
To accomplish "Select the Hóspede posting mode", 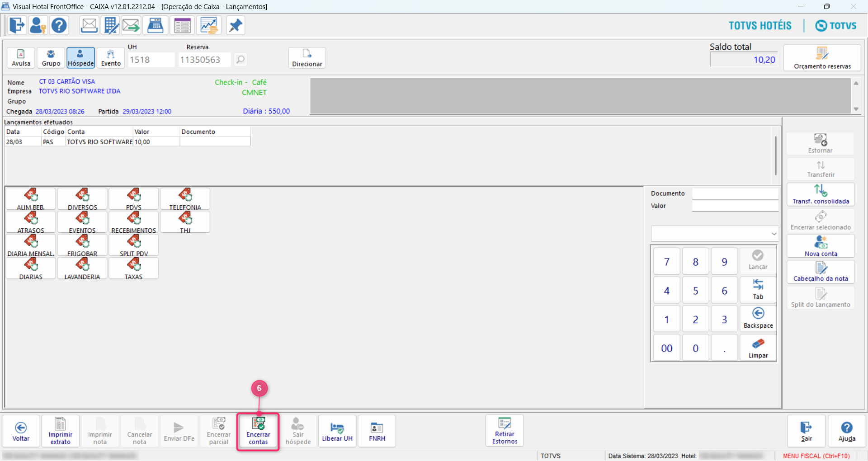I will 81,58.
